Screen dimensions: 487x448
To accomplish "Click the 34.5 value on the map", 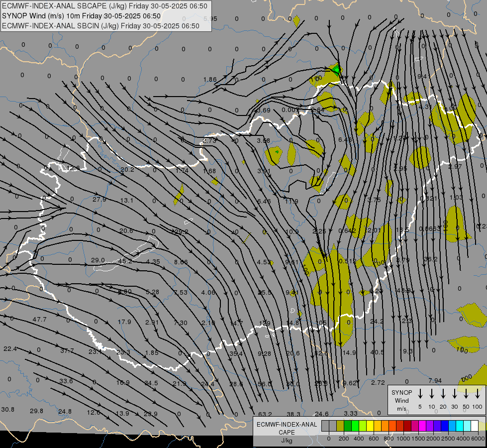I will pyautogui.click(x=151, y=383).
